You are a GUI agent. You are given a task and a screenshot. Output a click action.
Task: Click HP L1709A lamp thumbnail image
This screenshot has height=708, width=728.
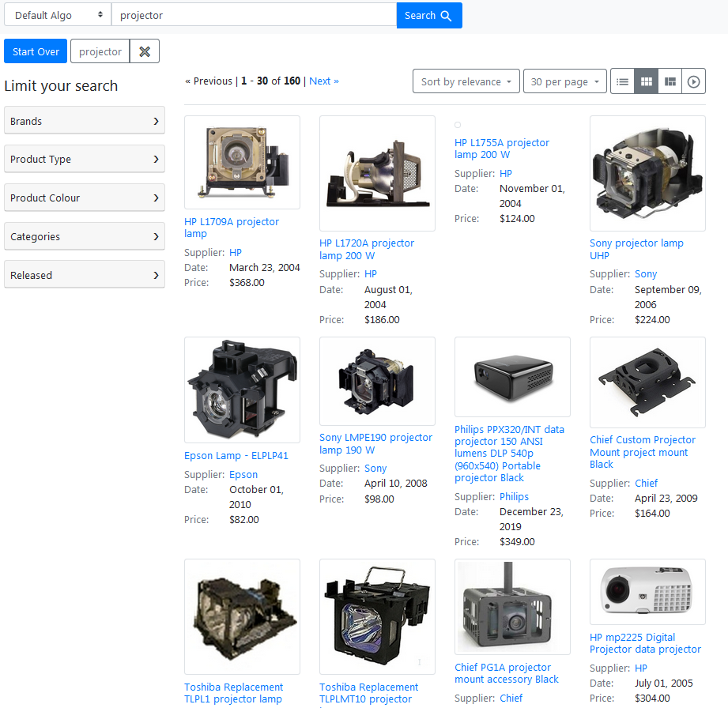(x=242, y=163)
